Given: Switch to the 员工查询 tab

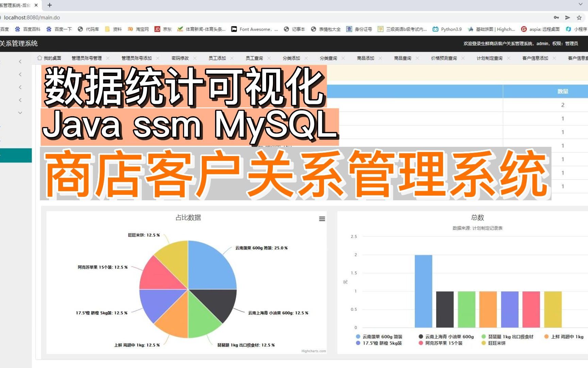Looking at the screenshot, I should click(254, 58).
